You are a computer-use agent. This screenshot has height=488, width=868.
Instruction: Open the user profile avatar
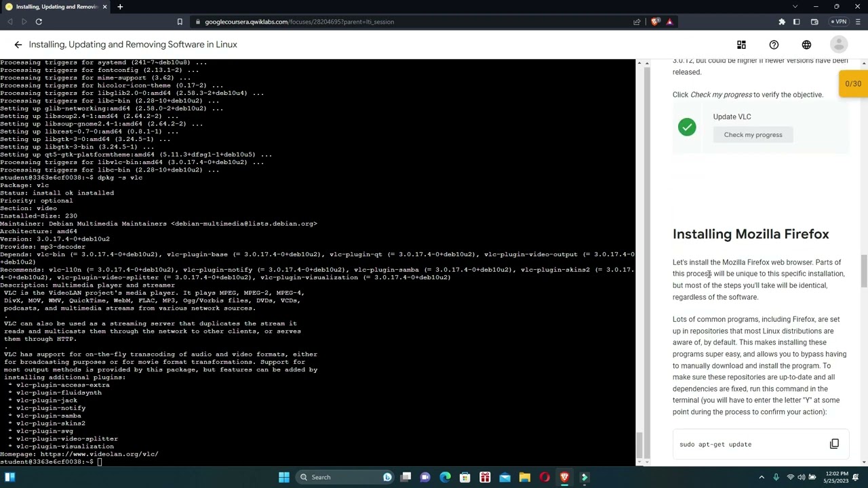click(x=839, y=45)
